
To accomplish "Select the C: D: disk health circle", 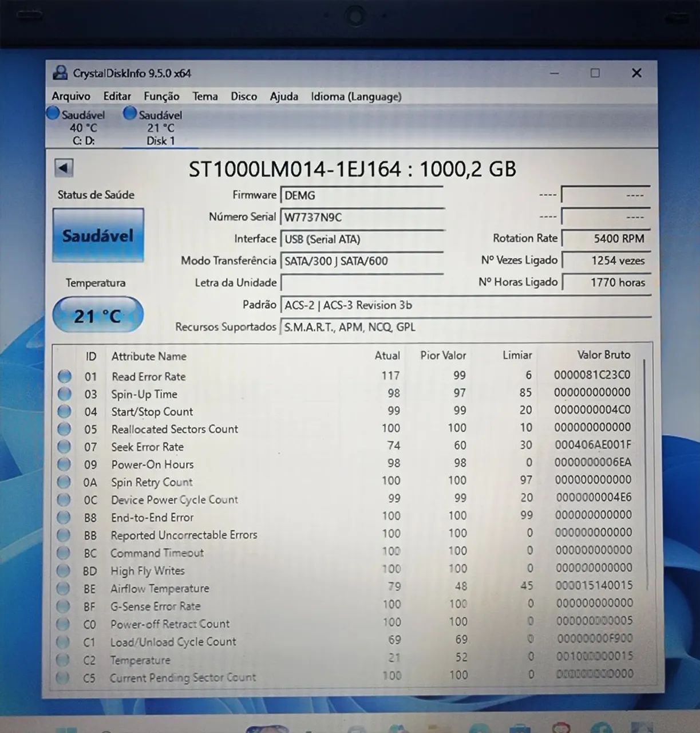I will (53, 113).
